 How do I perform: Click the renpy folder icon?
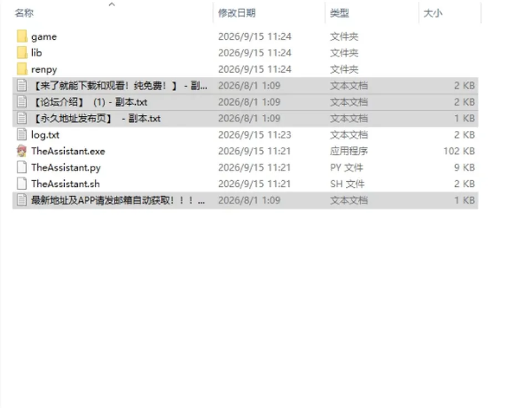22,69
